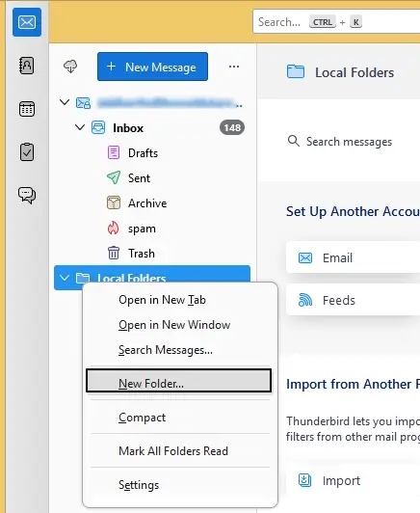Select the Inbox folder label
The image size is (420, 513).
(x=128, y=128)
